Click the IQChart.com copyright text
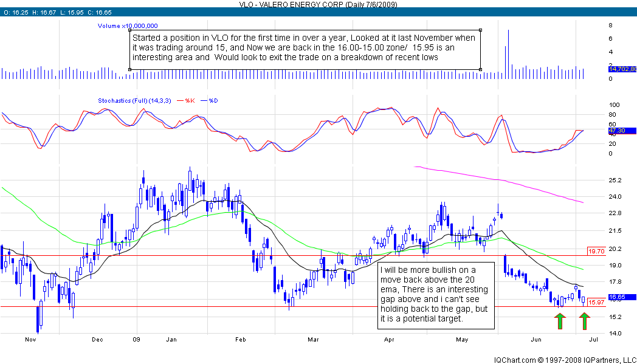The width and height of the screenshot is (637, 364). tap(565, 360)
